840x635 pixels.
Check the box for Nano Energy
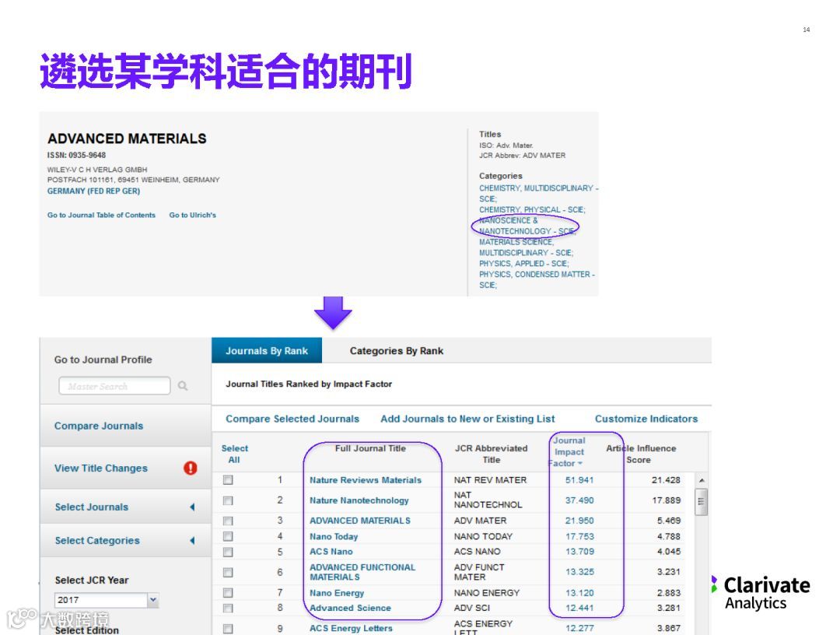point(228,592)
